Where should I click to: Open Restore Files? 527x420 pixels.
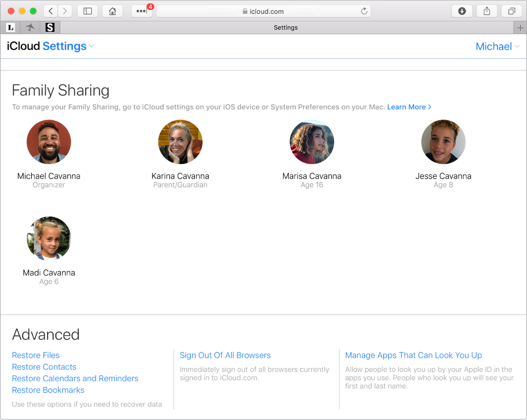click(x=35, y=355)
